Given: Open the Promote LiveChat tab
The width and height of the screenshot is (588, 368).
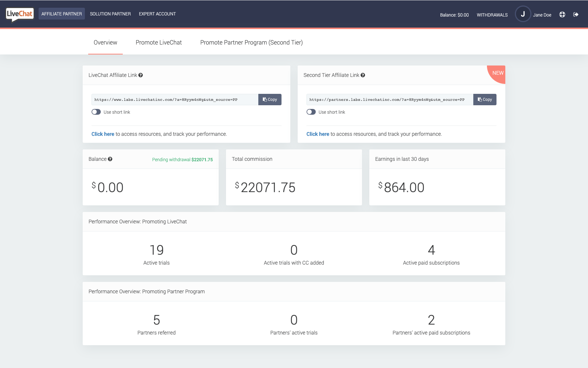Looking at the screenshot, I should click(x=159, y=43).
